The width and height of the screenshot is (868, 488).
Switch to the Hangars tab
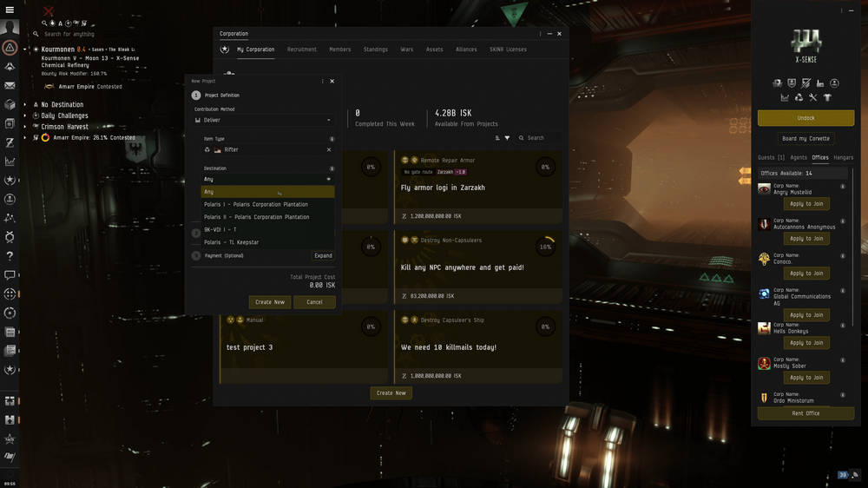pos(843,158)
